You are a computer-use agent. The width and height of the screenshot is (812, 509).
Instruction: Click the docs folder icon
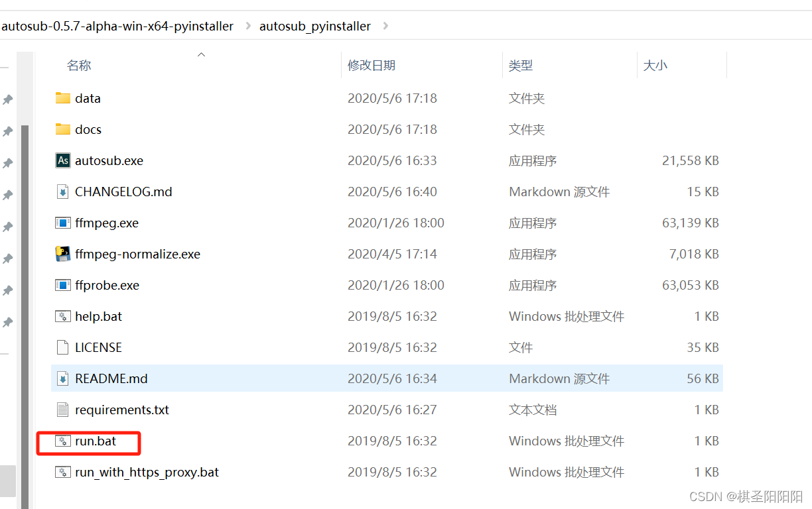[x=63, y=129]
